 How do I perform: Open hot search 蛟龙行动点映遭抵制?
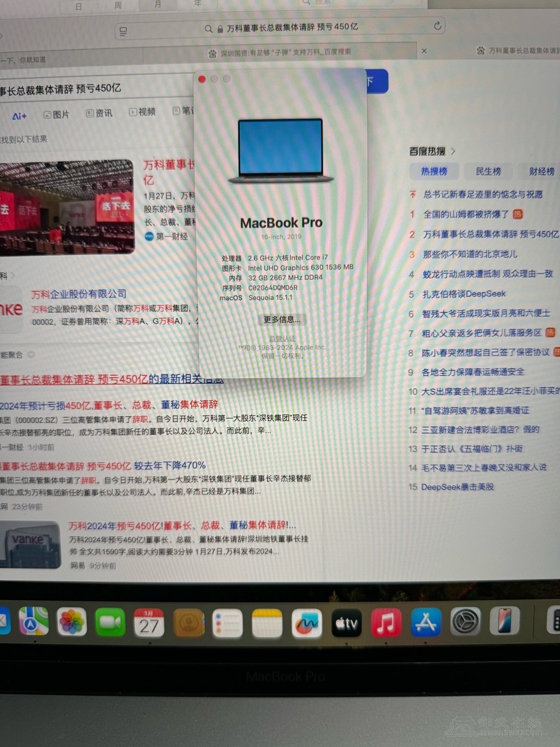(487, 274)
